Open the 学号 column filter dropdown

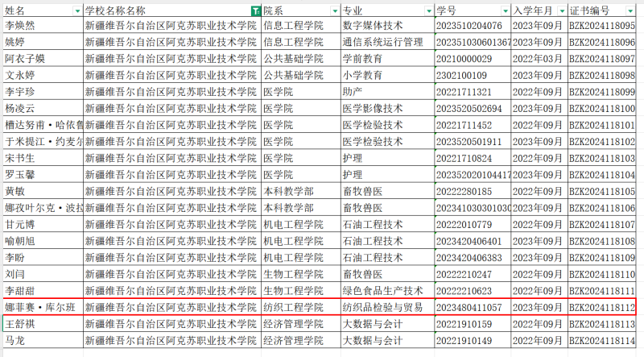click(x=505, y=10)
